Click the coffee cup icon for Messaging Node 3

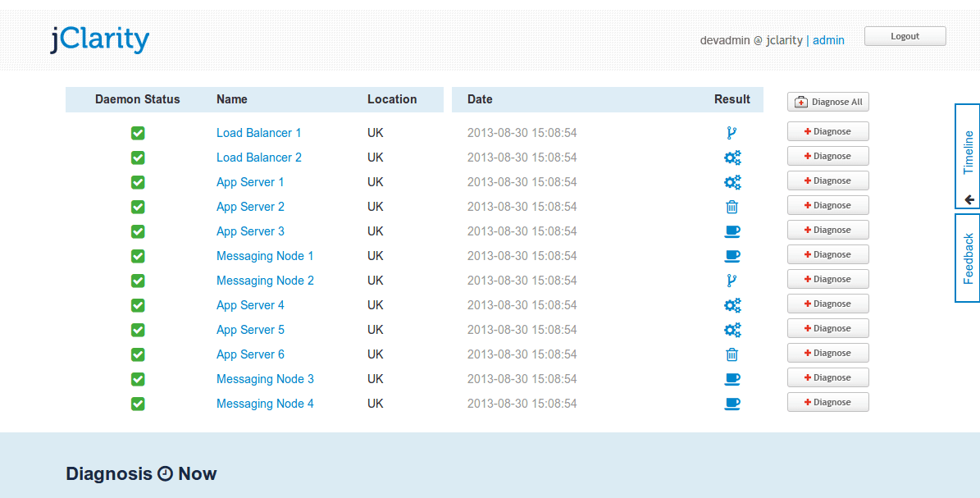(732, 379)
